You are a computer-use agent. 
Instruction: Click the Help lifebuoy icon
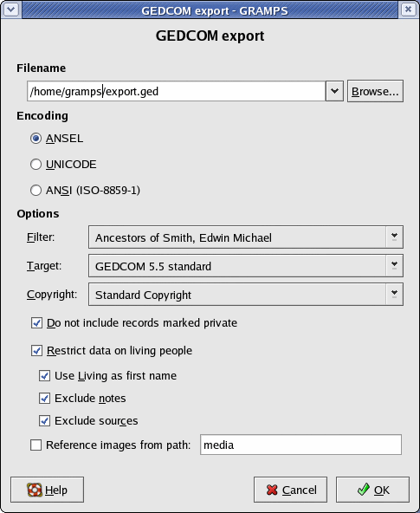point(35,490)
